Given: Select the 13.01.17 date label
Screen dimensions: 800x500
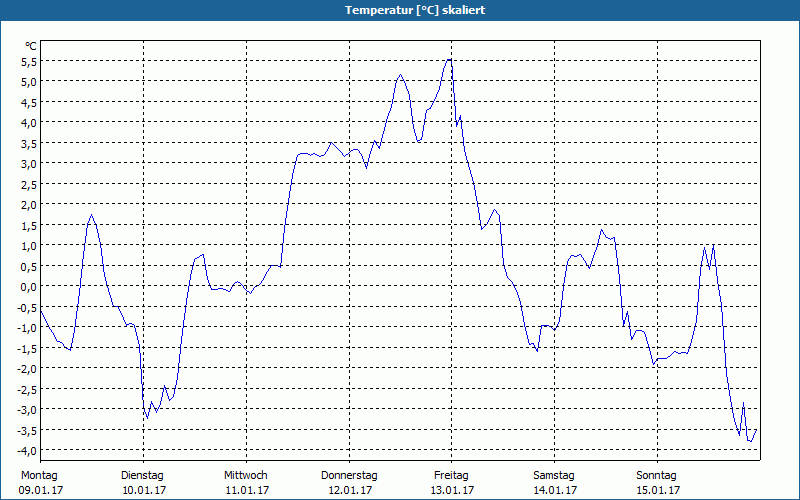Looking at the screenshot, I should click(x=453, y=490).
